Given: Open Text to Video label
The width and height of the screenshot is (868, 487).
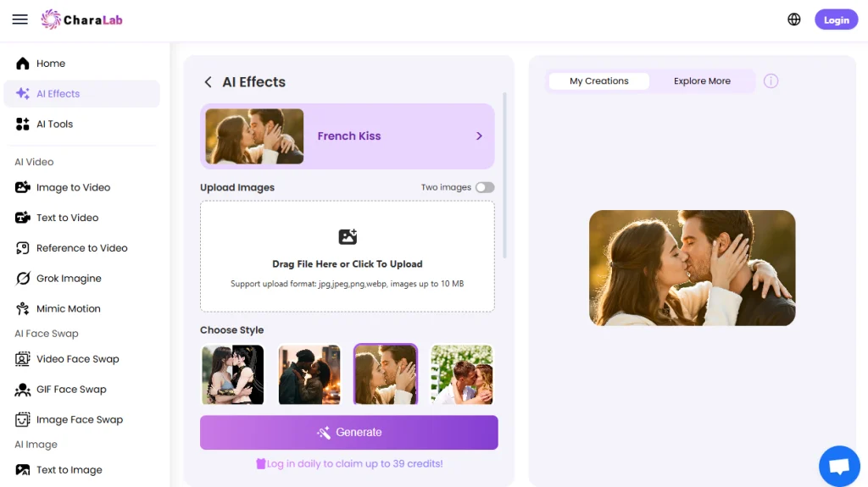Looking at the screenshot, I should click(x=68, y=218).
